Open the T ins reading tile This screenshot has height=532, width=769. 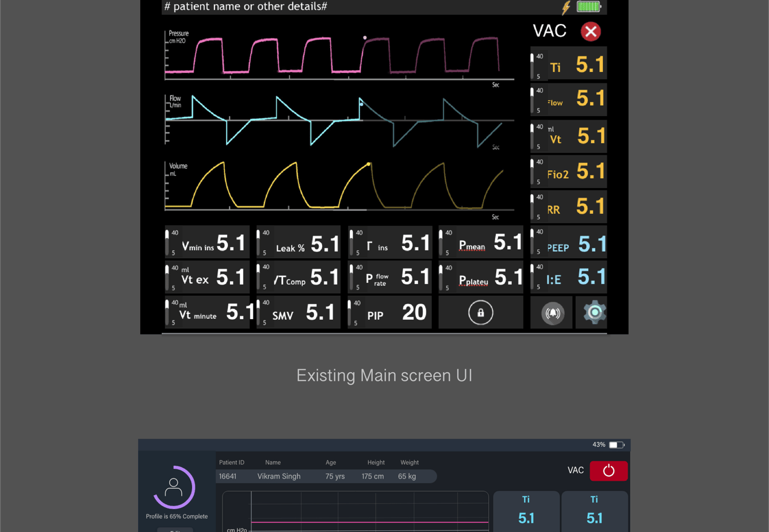coord(390,242)
